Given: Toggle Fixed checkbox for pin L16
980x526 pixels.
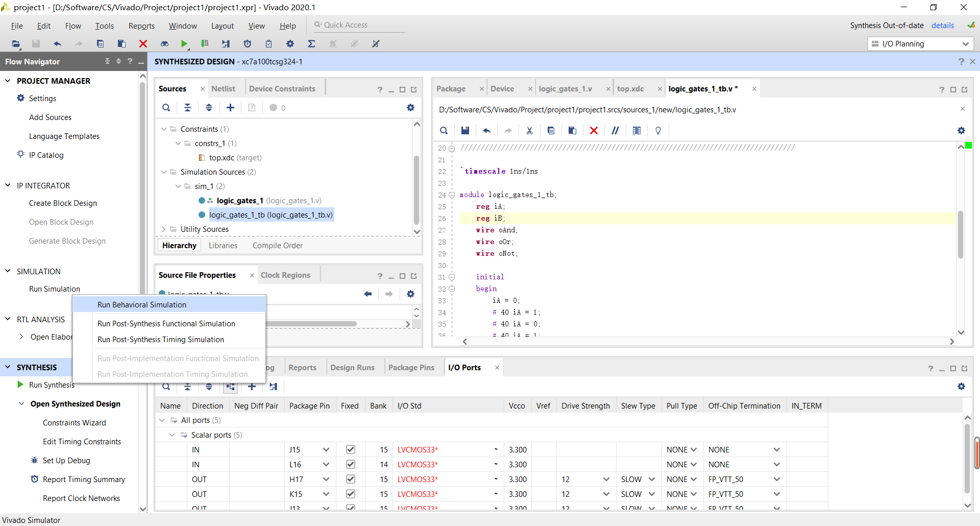Looking at the screenshot, I should tap(350, 465).
